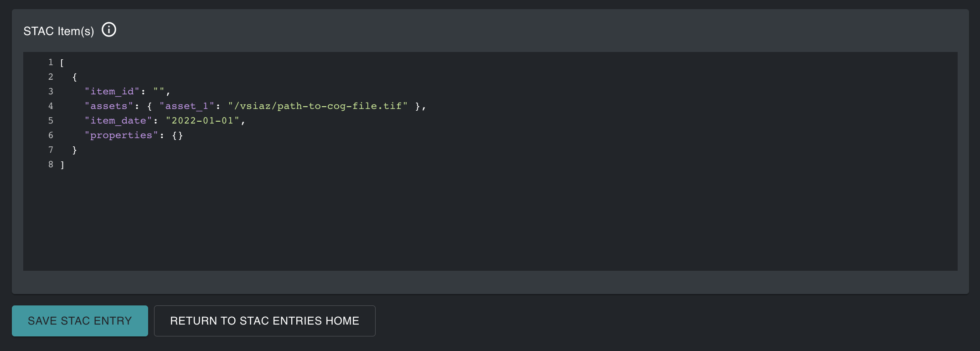Click the closing curly brace on line 7
The height and width of the screenshot is (351, 980).
(x=75, y=150)
